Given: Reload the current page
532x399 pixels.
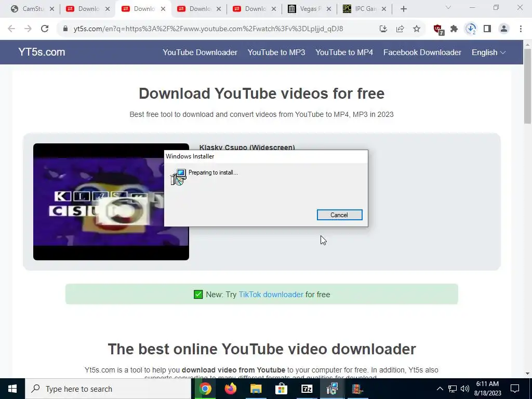Looking at the screenshot, I should 45,29.
